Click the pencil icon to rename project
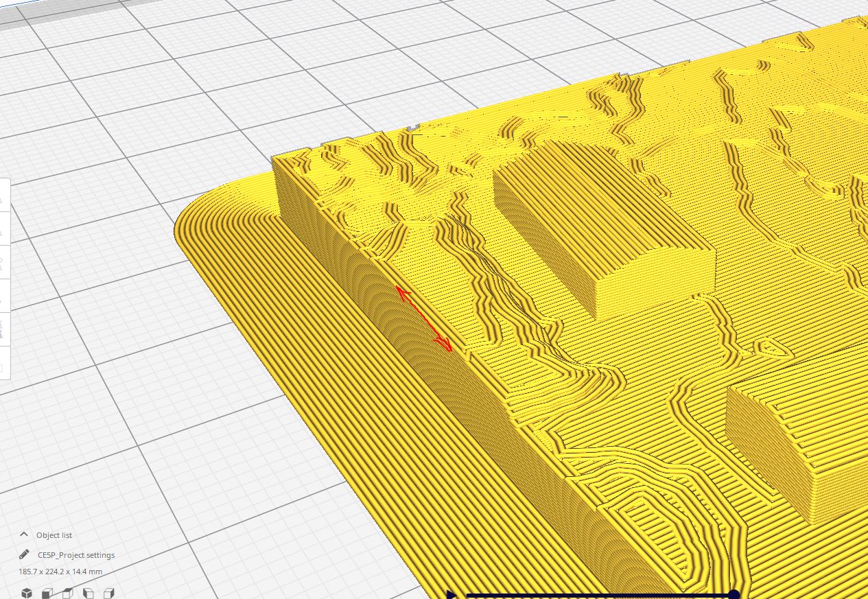Image resolution: width=868 pixels, height=599 pixels. [x=25, y=554]
